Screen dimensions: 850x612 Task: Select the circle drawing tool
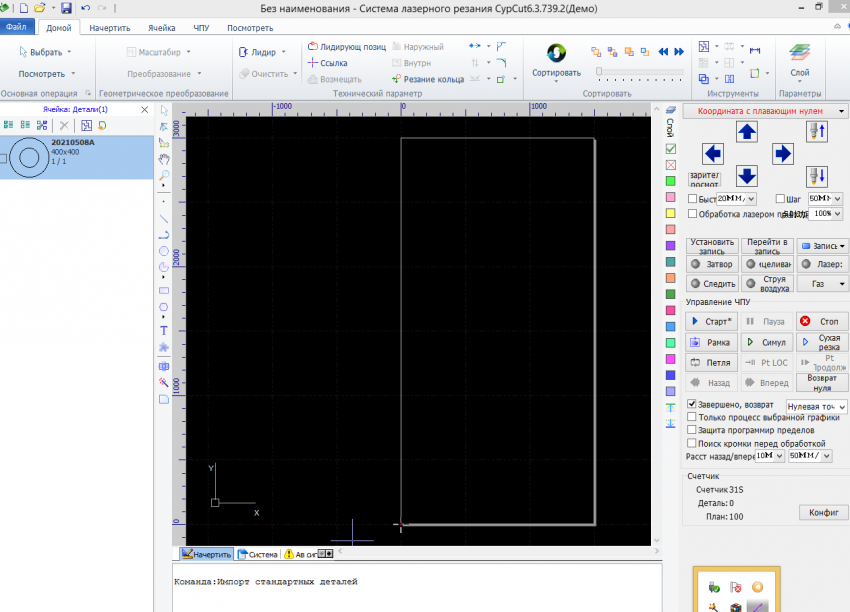pyautogui.click(x=164, y=250)
